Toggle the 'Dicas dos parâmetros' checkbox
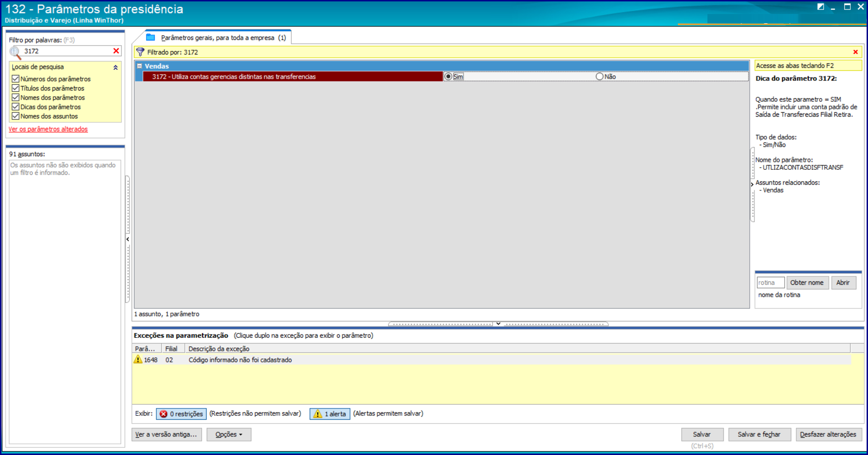Viewport: 868px width, 455px height. coord(15,107)
